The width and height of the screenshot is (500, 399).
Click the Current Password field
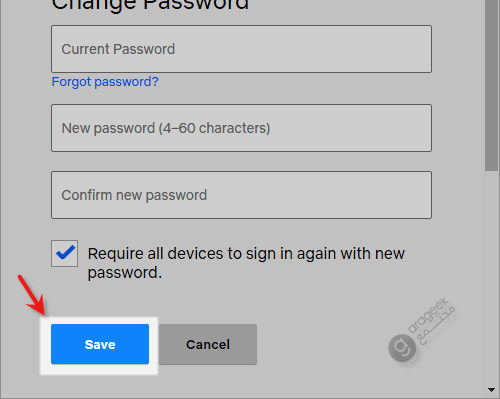click(241, 49)
